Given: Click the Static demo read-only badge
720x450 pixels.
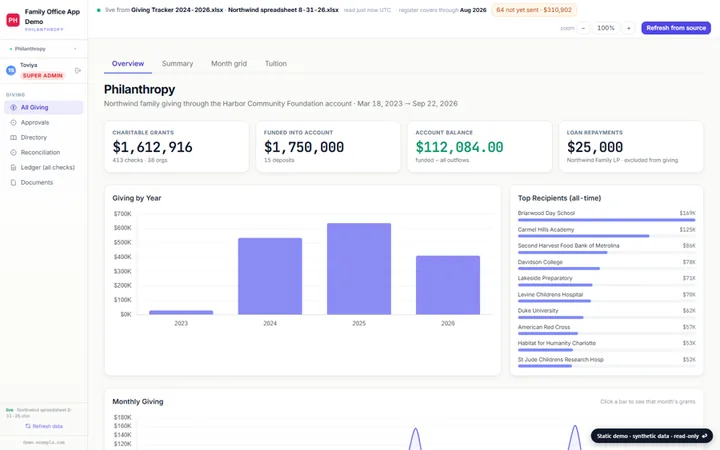Looking at the screenshot, I should click(652, 436).
